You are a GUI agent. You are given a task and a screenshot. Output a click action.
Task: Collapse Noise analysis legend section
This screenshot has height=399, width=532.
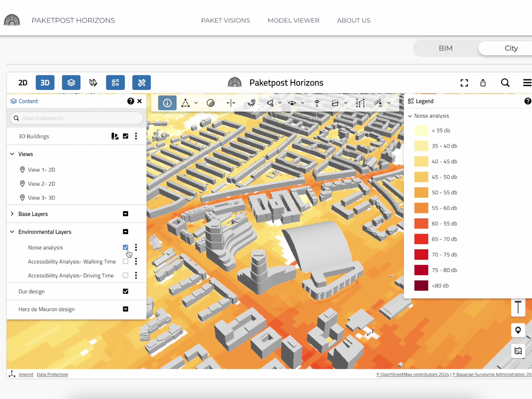tap(410, 116)
